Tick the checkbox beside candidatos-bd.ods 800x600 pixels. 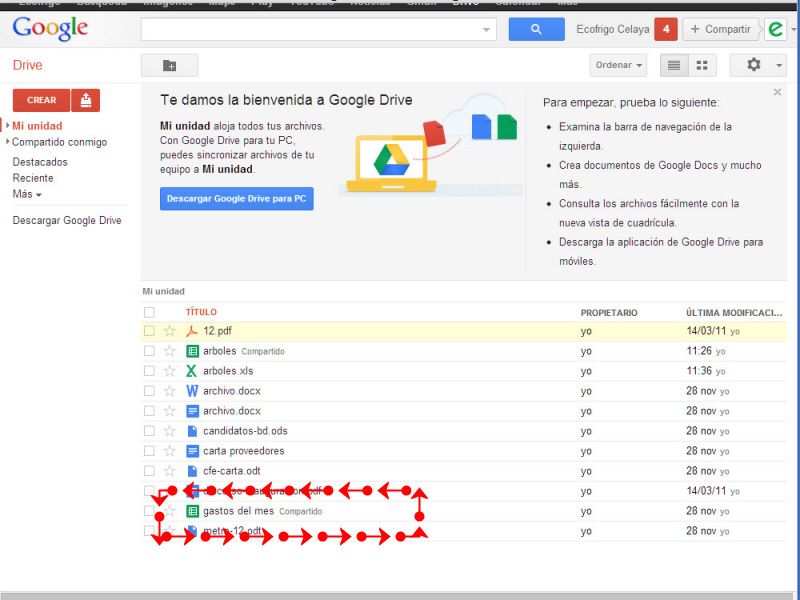(149, 431)
